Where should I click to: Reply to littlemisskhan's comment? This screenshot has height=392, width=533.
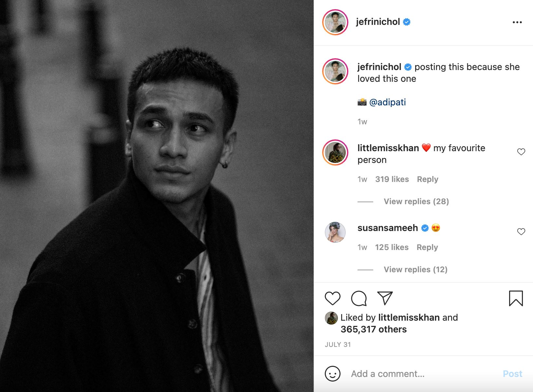[x=427, y=179]
